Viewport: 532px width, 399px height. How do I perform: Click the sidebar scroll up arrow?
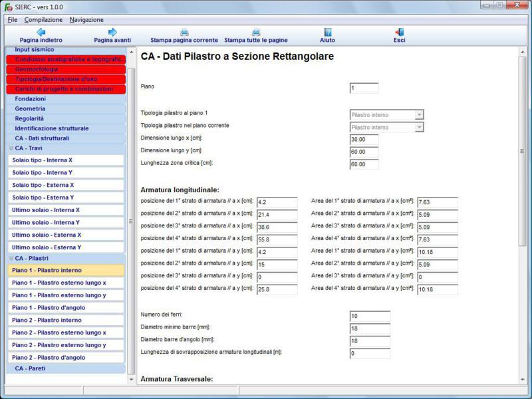(131, 52)
